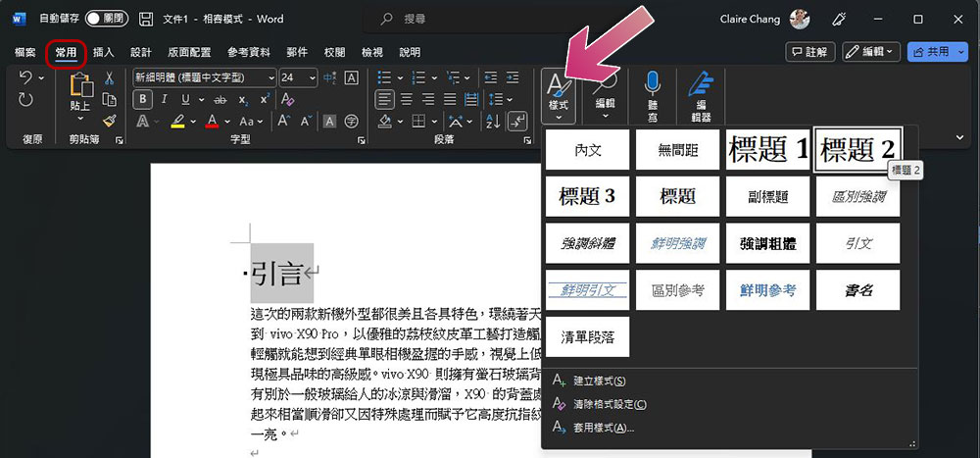Click the center align paragraph icon
Image resolution: width=980 pixels, height=458 pixels.
[406, 99]
